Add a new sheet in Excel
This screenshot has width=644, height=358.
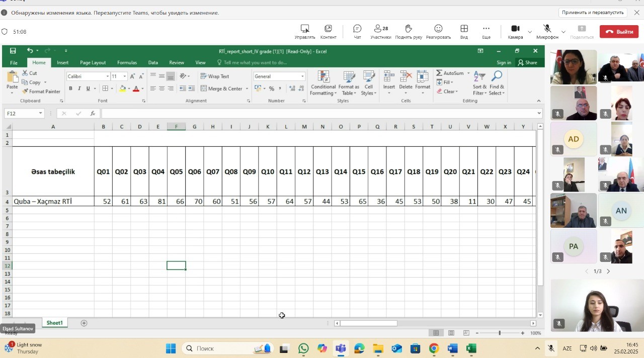[84, 323]
